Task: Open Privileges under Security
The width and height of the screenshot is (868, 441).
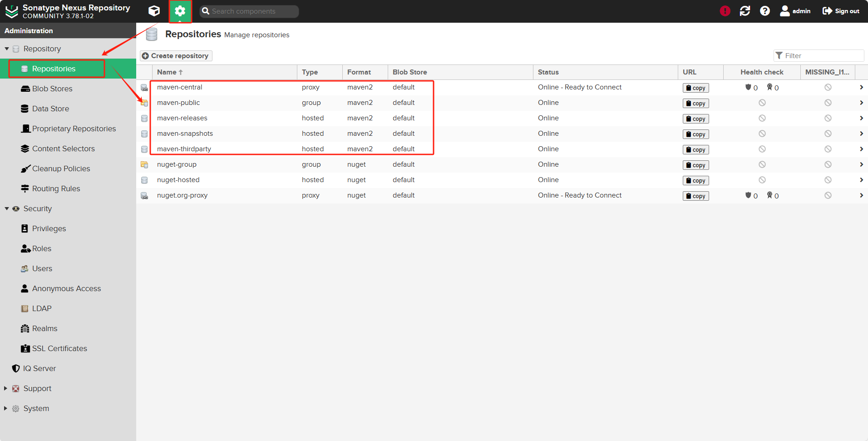Action: 68,228
